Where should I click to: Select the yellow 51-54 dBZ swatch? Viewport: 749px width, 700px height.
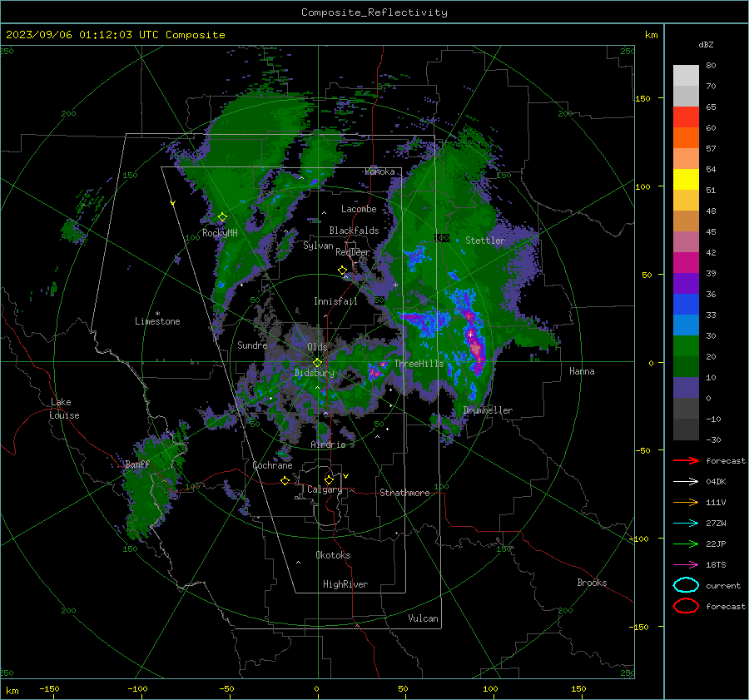[x=686, y=180]
